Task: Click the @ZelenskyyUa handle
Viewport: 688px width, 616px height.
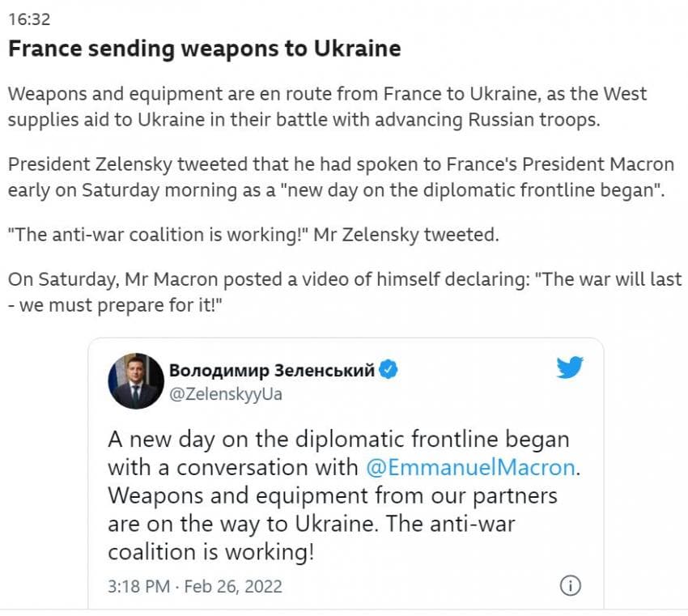Action: click(x=225, y=394)
